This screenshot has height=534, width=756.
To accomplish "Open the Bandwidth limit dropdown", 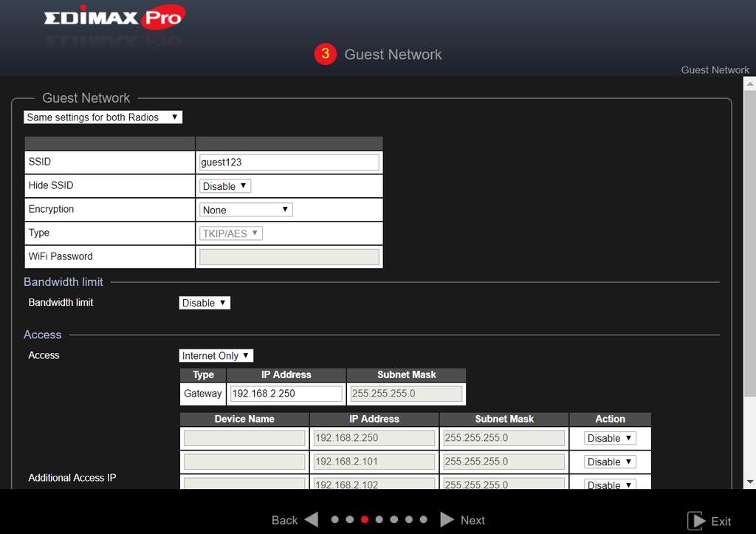I will point(205,303).
